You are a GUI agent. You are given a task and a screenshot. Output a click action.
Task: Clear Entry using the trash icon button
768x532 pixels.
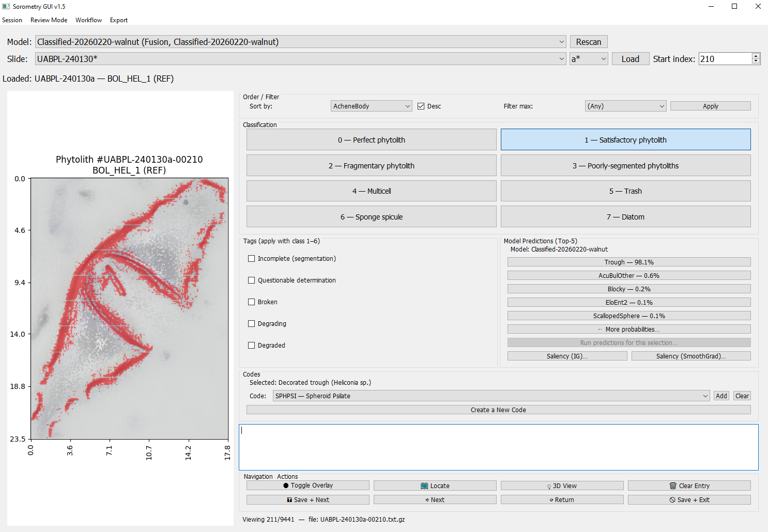(x=689, y=486)
